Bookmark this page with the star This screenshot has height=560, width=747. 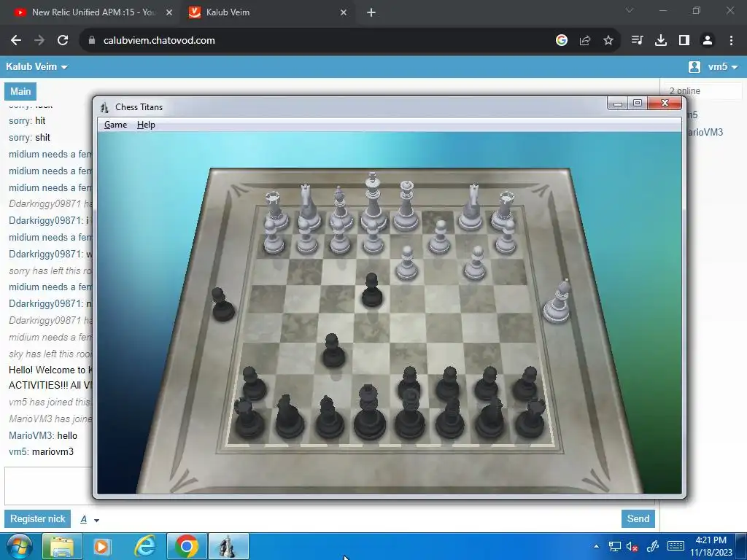[x=608, y=41]
